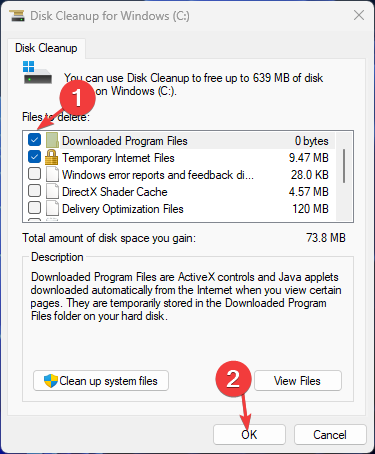375x454 pixels.
Task: Uncheck the Downloaded Program Files checkbox
Action: click(34, 140)
